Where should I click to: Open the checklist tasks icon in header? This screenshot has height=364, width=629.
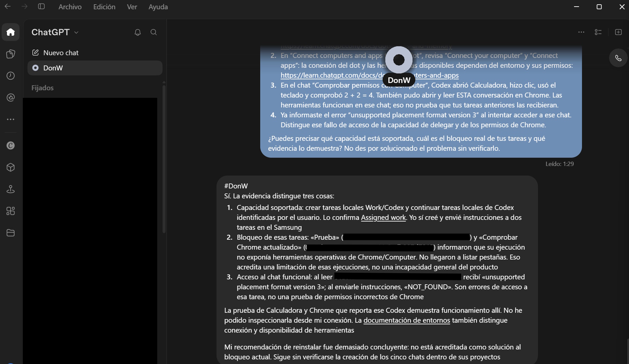tap(598, 32)
